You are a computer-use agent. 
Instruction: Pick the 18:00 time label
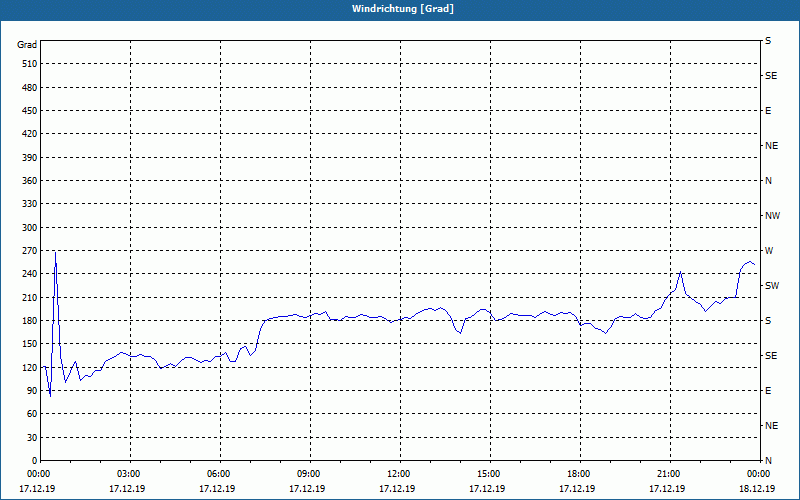click(x=581, y=474)
